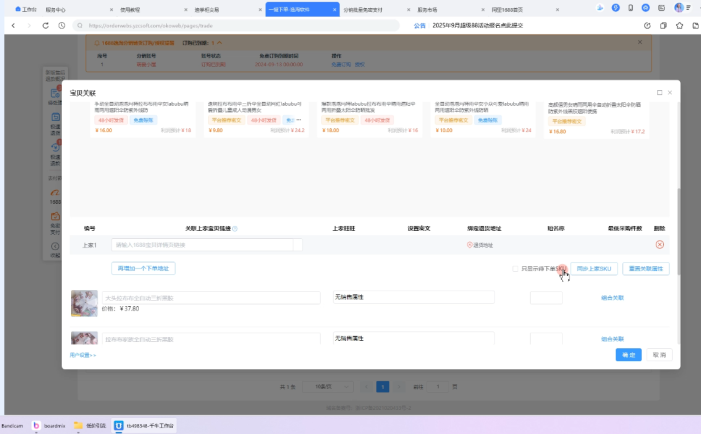Switch to the 工作台 tab
The image size is (701, 434).
coord(26,9)
